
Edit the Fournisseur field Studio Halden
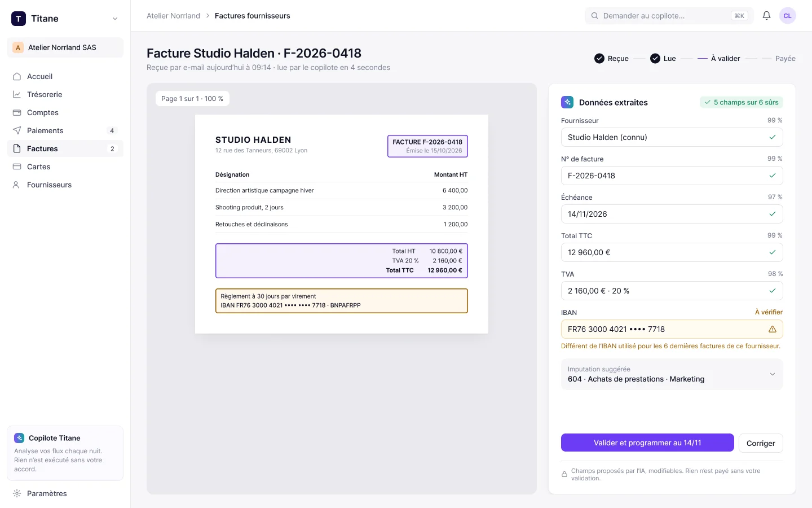[x=672, y=137]
